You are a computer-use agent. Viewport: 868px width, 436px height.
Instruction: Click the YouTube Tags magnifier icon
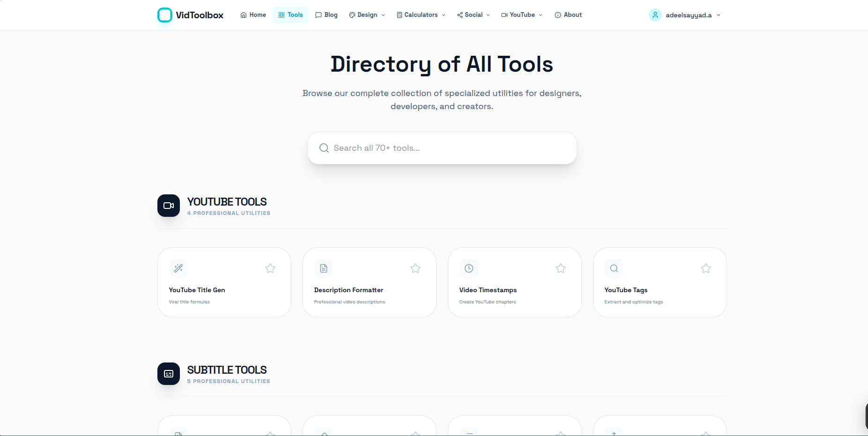coord(614,268)
